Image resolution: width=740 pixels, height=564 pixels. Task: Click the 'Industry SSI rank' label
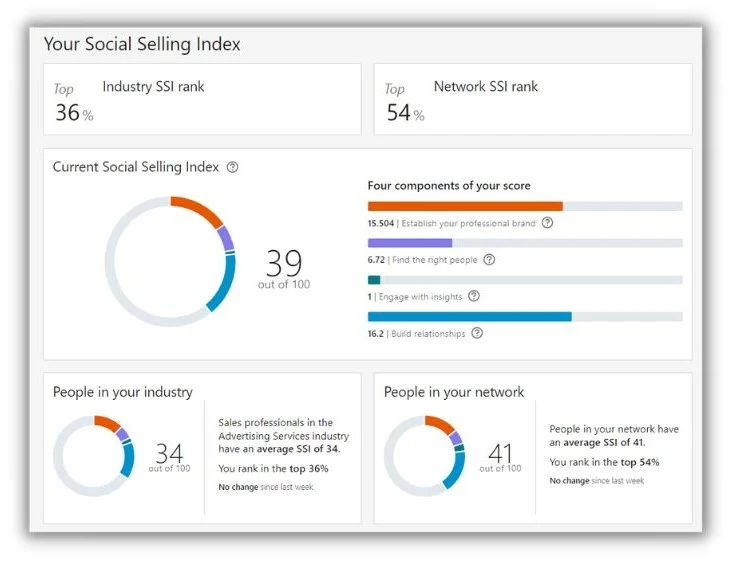click(153, 87)
